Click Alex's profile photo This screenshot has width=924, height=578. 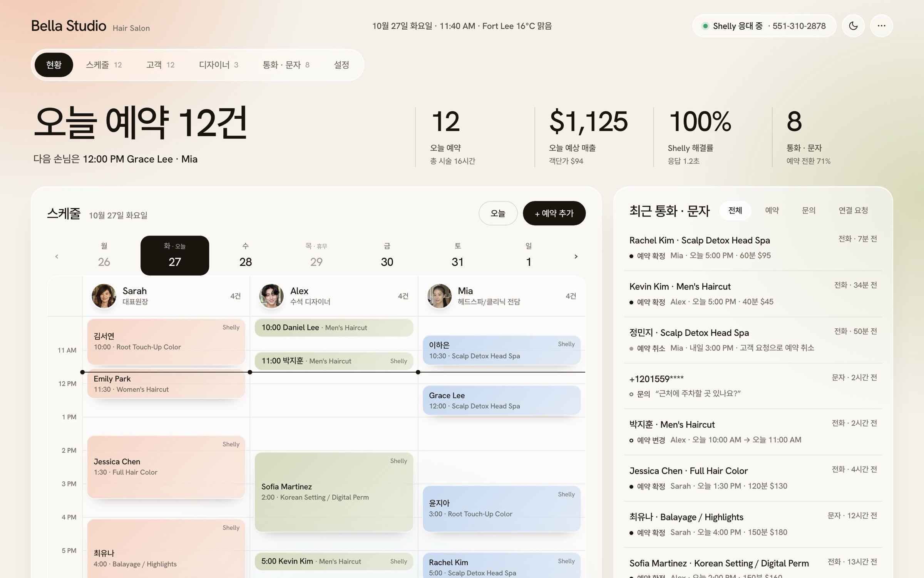[271, 296]
